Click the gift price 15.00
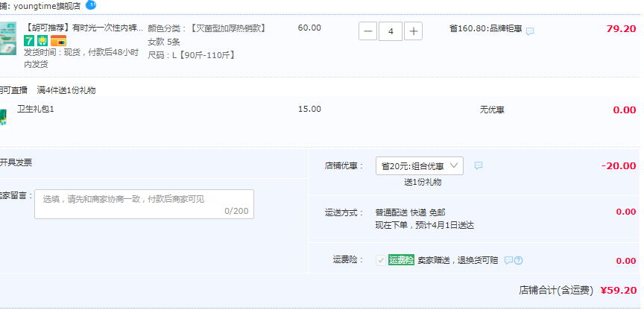The height and width of the screenshot is (313, 644). tap(309, 109)
